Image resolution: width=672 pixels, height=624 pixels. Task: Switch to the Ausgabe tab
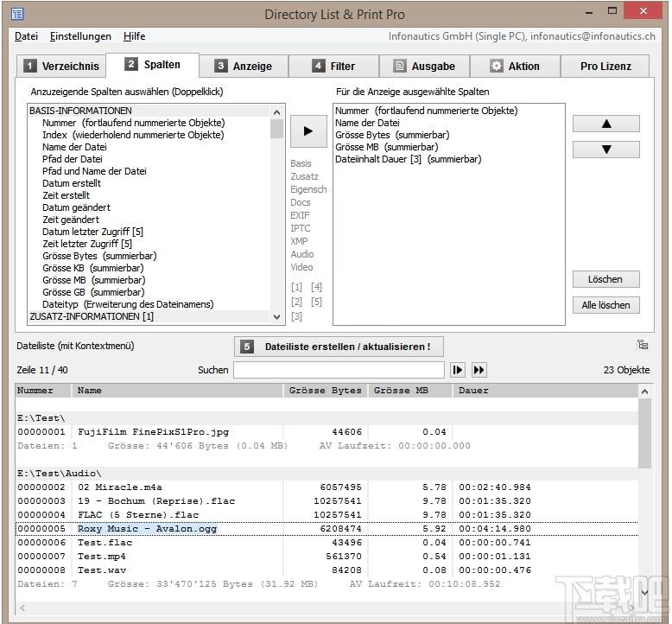pyautogui.click(x=424, y=66)
